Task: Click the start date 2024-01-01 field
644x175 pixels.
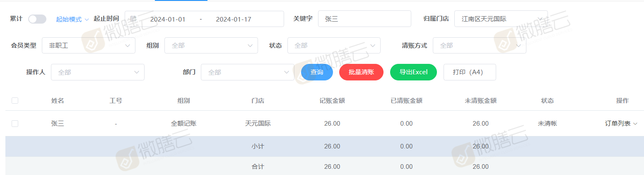Action: pyautogui.click(x=168, y=19)
